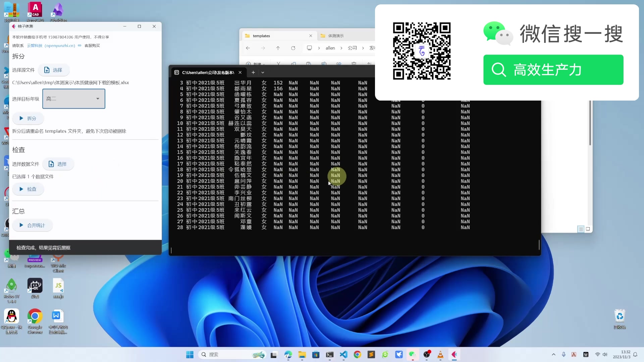Open Sublime Text from the taskbar
The height and width of the screenshot is (362, 644).
coord(371,355)
